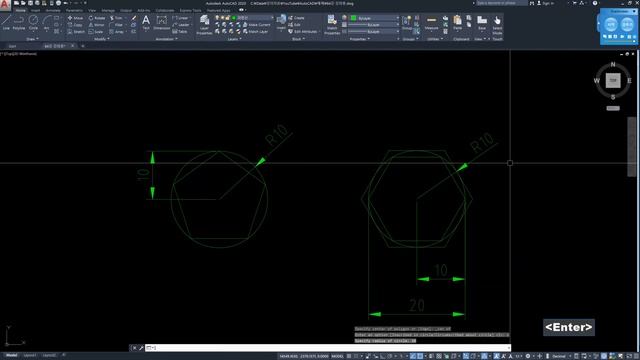Click the Leader tool
640x360 pixels.
[x=181, y=25]
